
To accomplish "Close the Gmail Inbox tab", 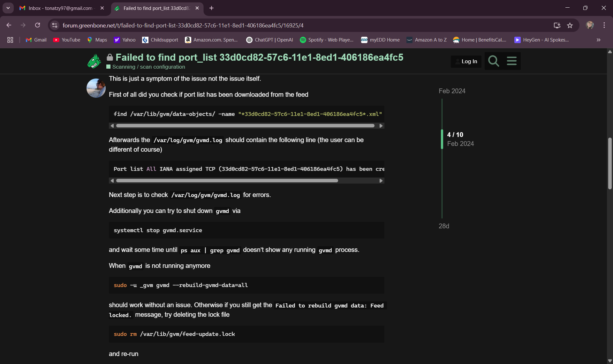I will [x=102, y=8].
